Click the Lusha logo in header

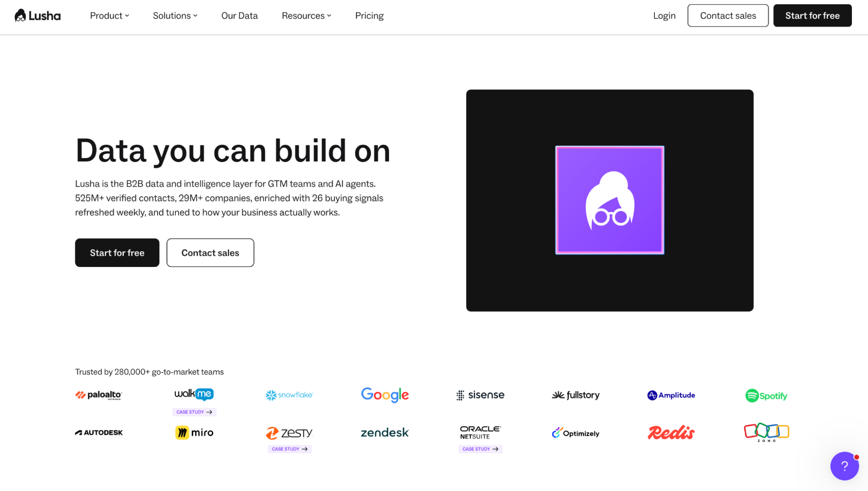[x=37, y=16]
